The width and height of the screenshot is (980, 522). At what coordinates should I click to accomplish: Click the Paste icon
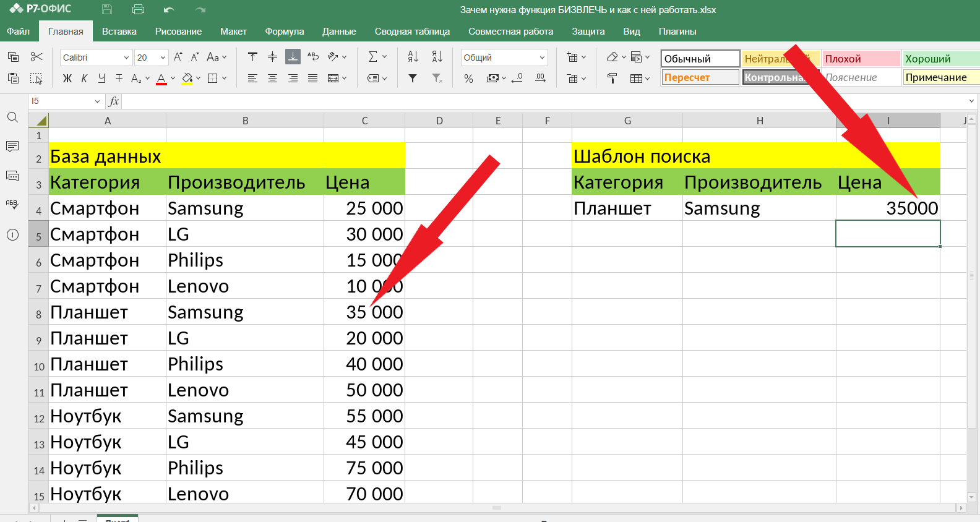point(13,78)
